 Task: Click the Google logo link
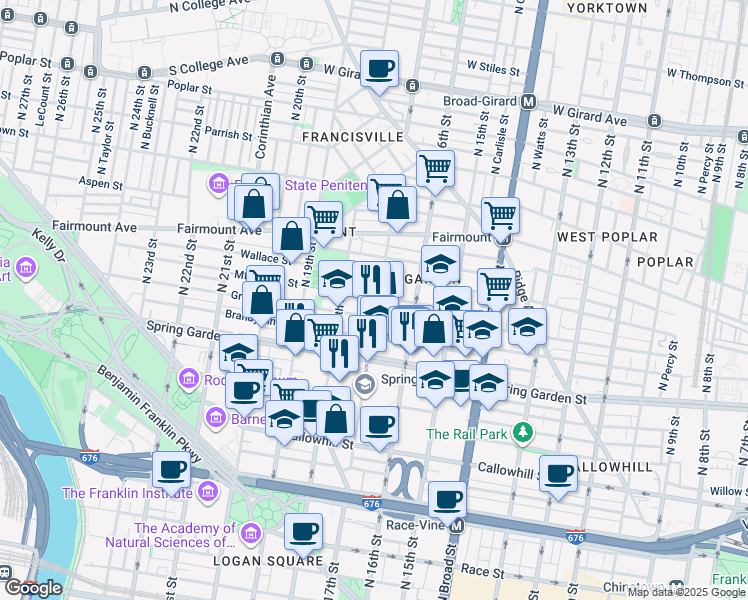click(x=34, y=589)
